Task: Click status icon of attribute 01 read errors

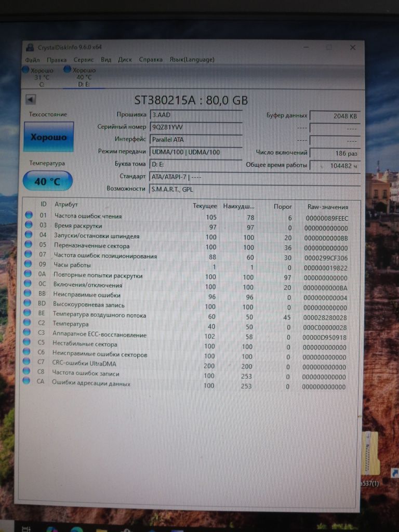Action: click(29, 215)
